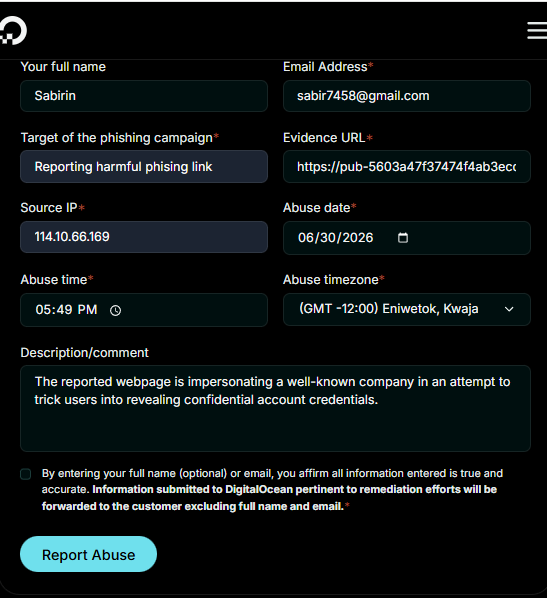This screenshot has height=598, width=547.
Task: Click the Source IP label
Action: (49, 208)
